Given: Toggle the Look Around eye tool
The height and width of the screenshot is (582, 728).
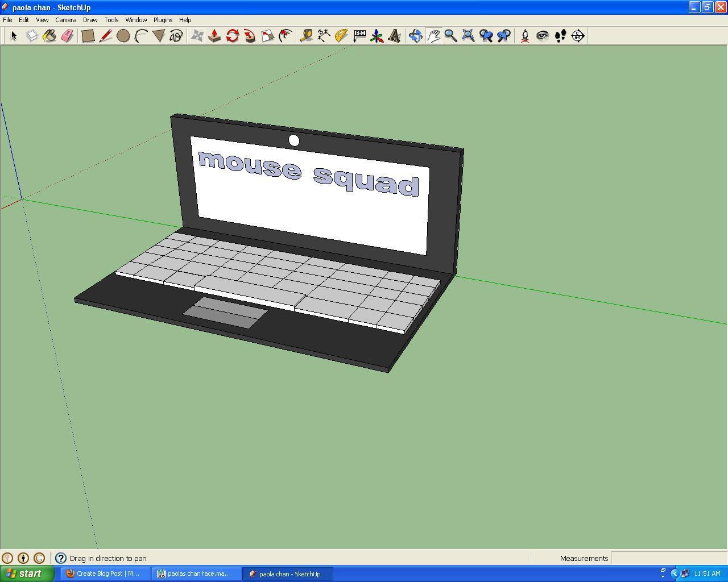Looking at the screenshot, I should click(x=543, y=36).
